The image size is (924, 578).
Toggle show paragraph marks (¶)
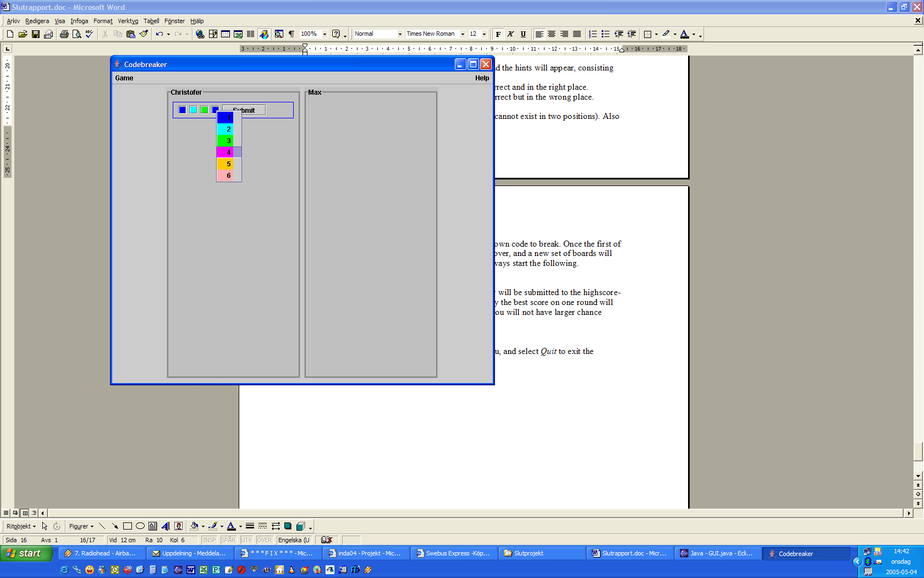(291, 34)
